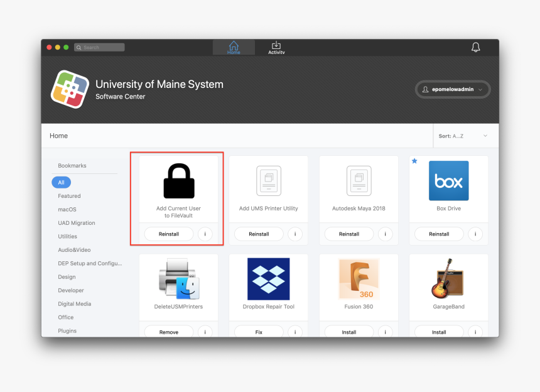Show info for Dropbox Repair Tool
This screenshot has width=540, height=392.
(x=295, y=331)
